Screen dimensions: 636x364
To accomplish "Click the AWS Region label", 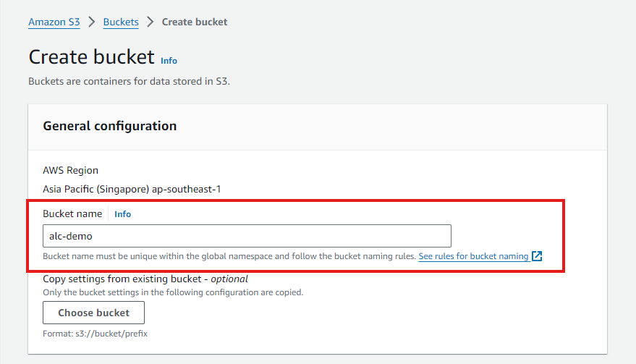I will click(x=71, y=170).
